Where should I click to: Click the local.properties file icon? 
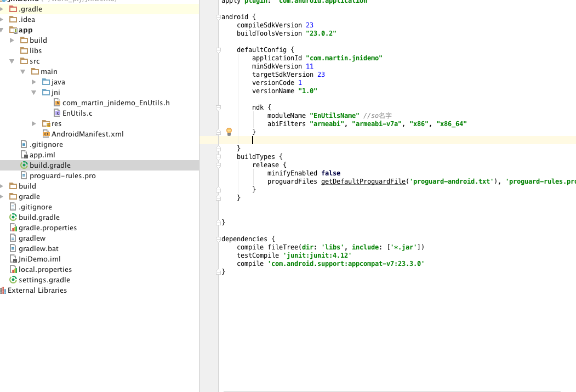pyautogui.click(x=13, y=269)
